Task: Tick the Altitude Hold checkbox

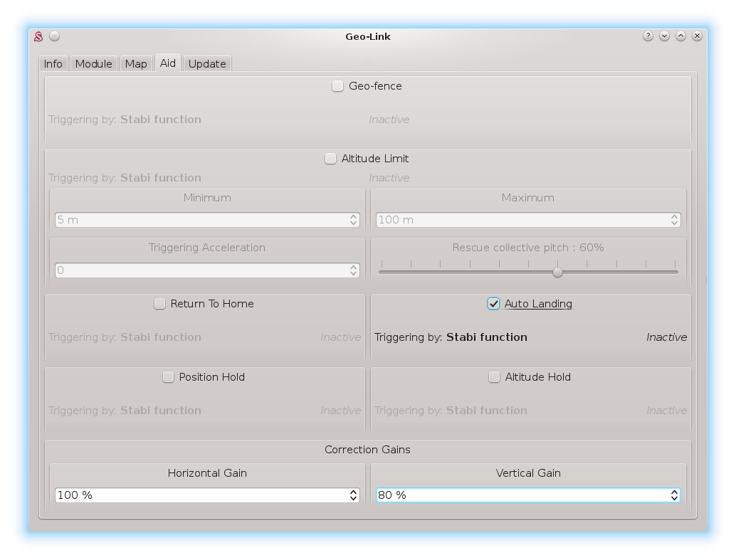Action: pos(495,377)
